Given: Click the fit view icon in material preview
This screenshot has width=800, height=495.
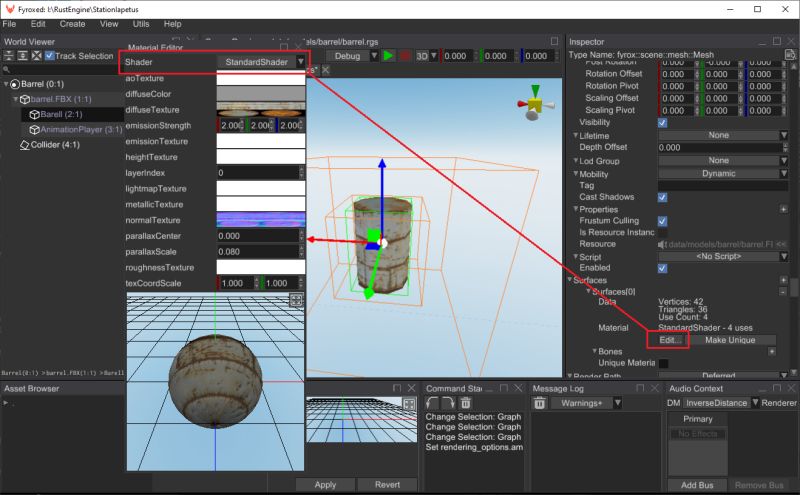Looking at the screenshot, I should tap(296, 300).
